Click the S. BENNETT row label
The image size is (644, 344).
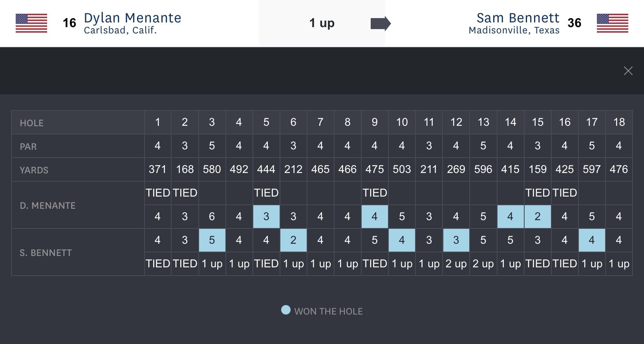click(46, 253)
